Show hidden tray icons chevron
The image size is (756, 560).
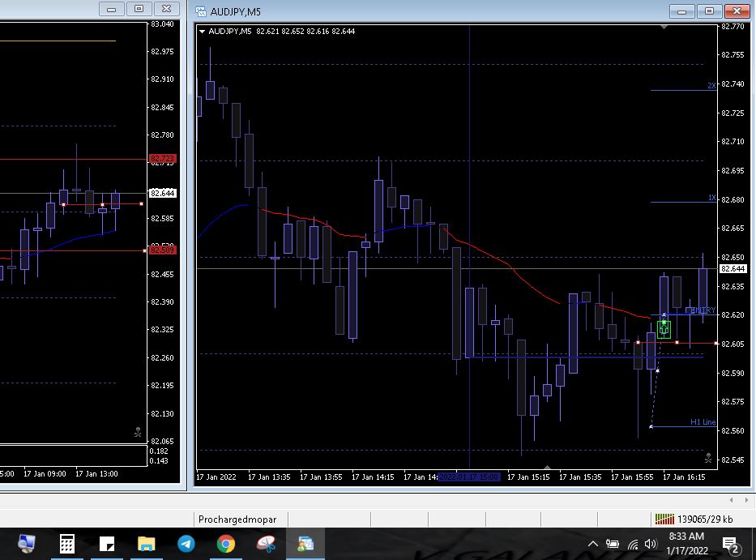pos(593,544)
